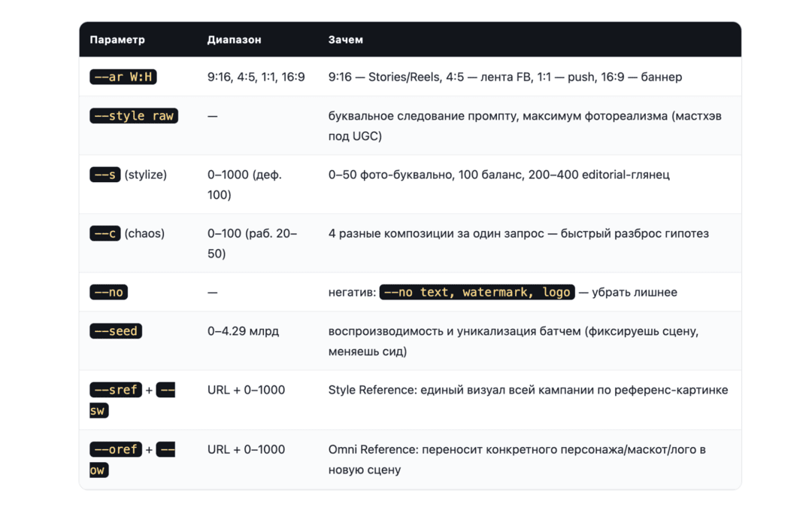The image size is (812, 511).
Task: Click the dash range cell in the --style raw row
Action: click(x=212, y=116)
